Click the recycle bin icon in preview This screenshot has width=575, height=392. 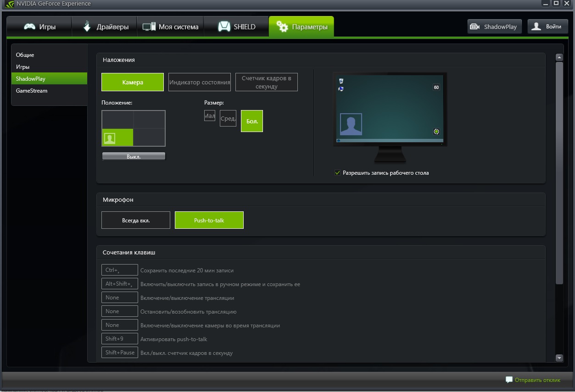point(341,81)
